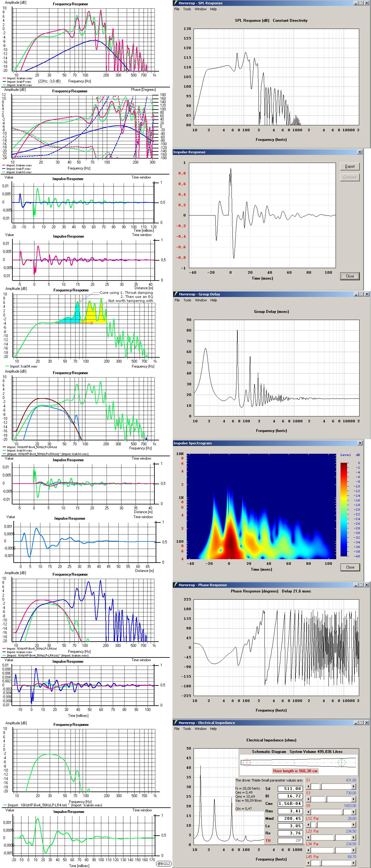Viewport: 371px width, 868px height.
Task: Click the Sd input field showing 511,00
Action: tap(290, 788)
